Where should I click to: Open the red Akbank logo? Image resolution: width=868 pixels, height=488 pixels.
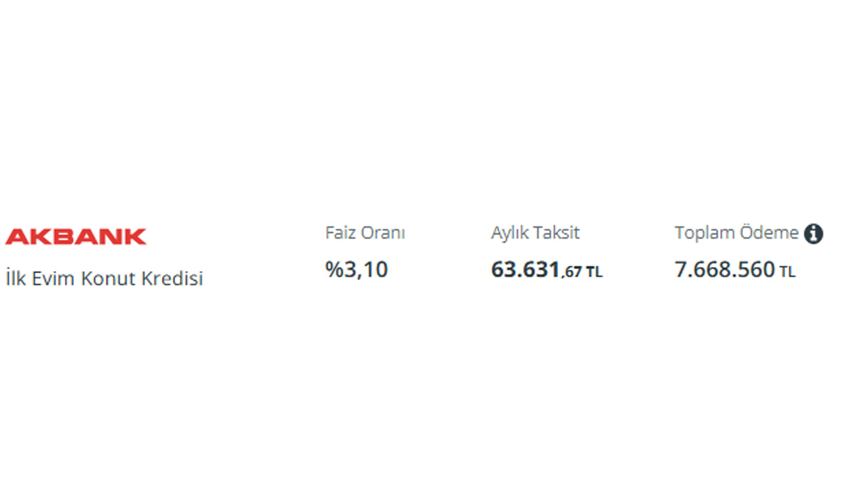point(76,237)
